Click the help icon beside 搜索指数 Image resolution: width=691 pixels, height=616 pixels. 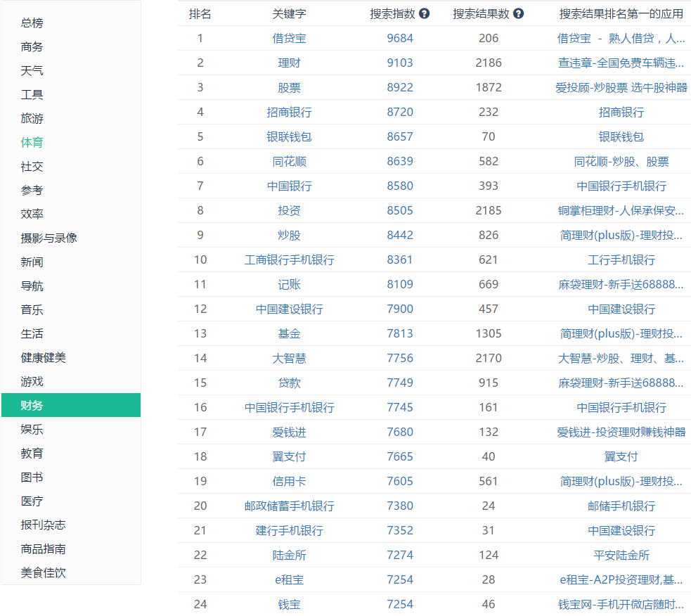(424, 13)
